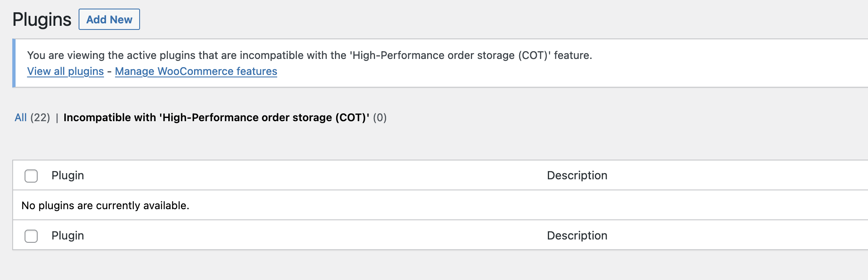Click View all plugins to clear filter
868x280 pixels.
pos(65,71)
